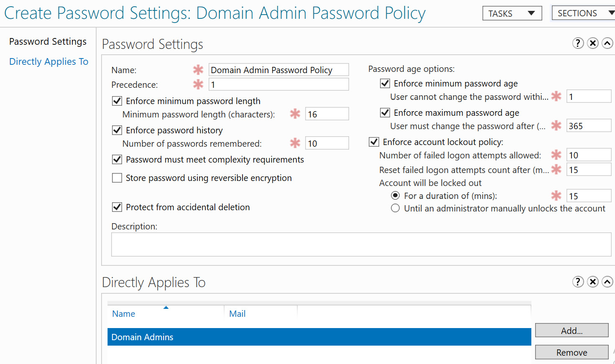This screenshot has height=364, width=615.
Task: Open help for Password Settings section
Action: [578, 43]
